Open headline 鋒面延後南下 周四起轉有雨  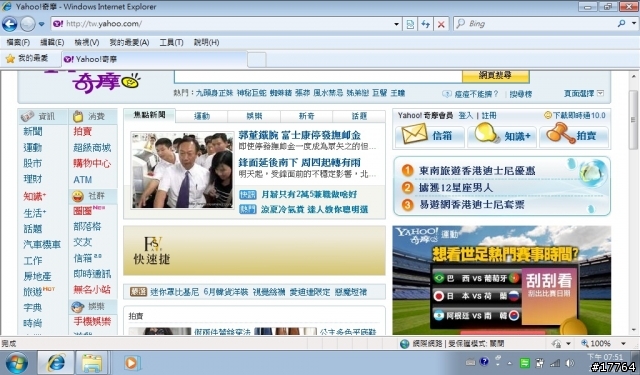coord(300,162)
